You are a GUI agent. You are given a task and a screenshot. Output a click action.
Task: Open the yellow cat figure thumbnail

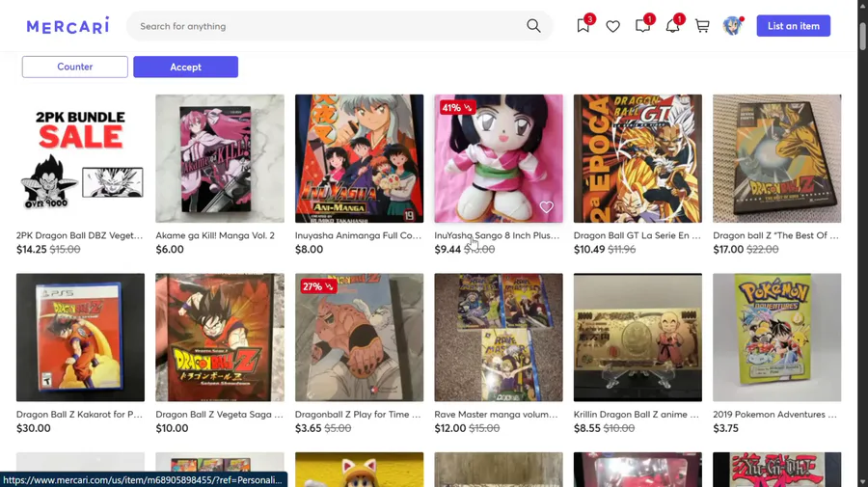click(x=360, y=470)
